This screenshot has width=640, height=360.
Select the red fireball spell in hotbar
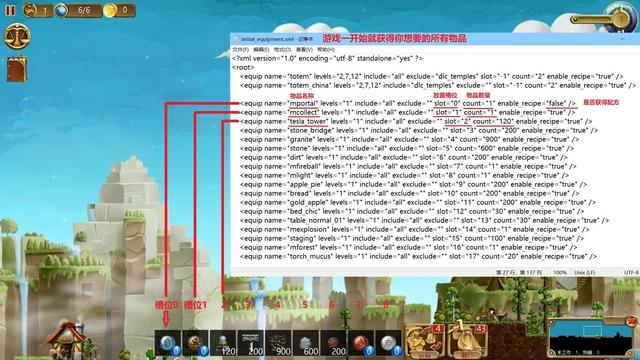tap(361, 343)
